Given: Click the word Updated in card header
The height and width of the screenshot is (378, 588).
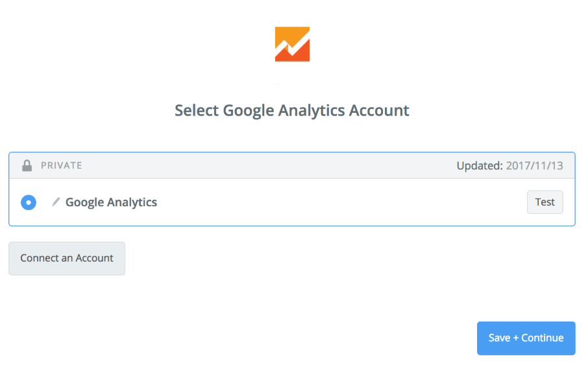Looking at the screenshot, I should [x=478, y=165].
